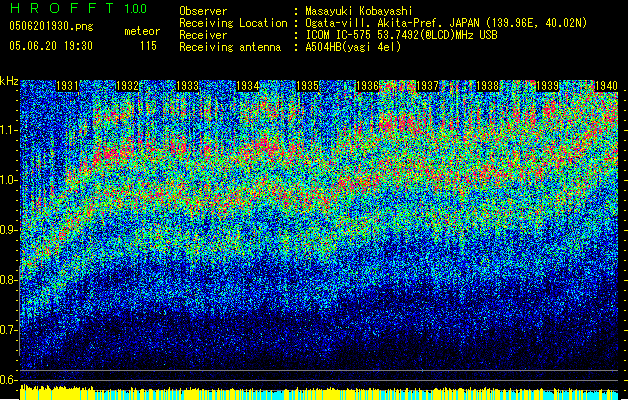This screenshot has height=400, width=629.
Task: Select the 1933 time marker
Action: (188, 87)
